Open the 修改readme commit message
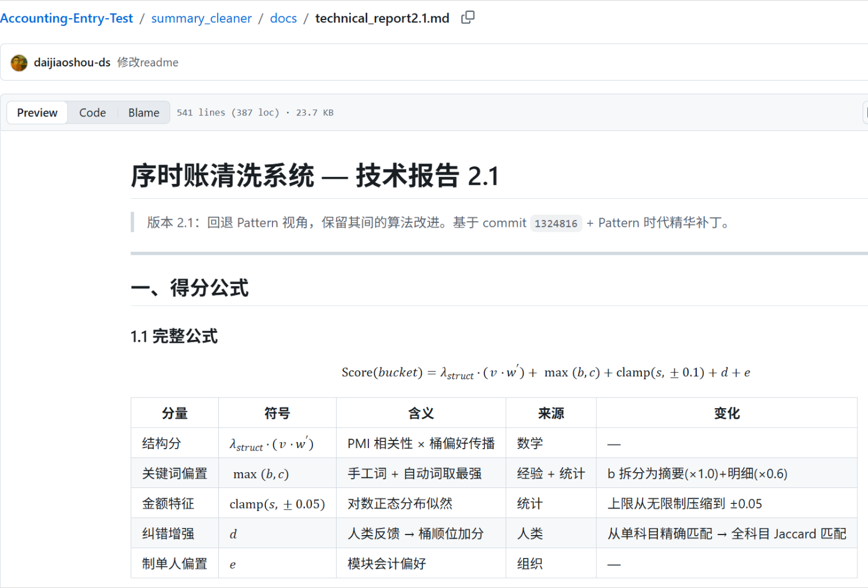Image resolution: width=868 pixels, height=588 pixels. click(148, 62)
